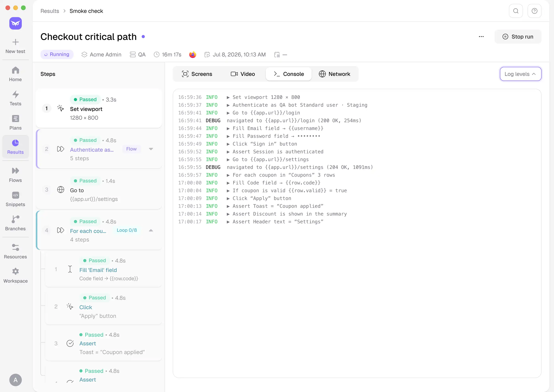Click the "16m 17s" duration text
Image resolution: width=554 pixels, height=392 pixels.
(x=172, y=55)
